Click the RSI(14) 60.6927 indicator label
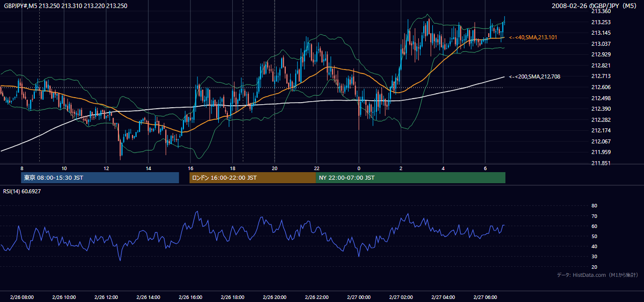This screenshot has height=302, width=644. (22, 191)
